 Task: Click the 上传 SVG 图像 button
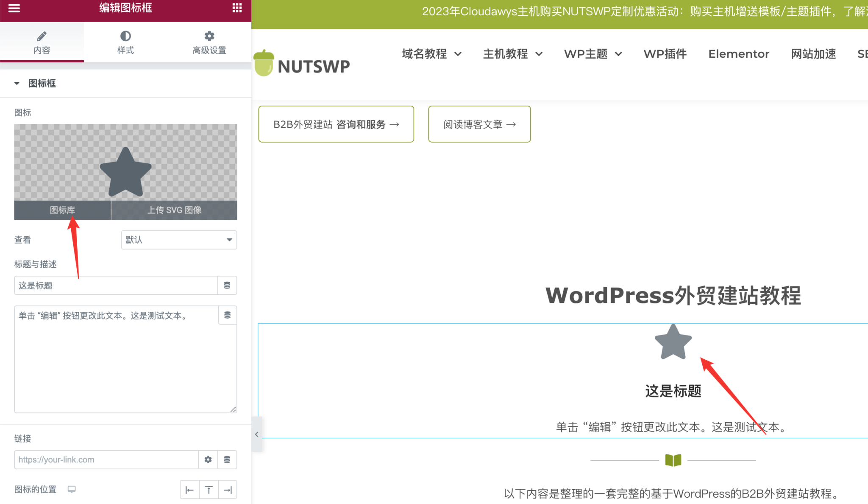(x=174, y=210)
